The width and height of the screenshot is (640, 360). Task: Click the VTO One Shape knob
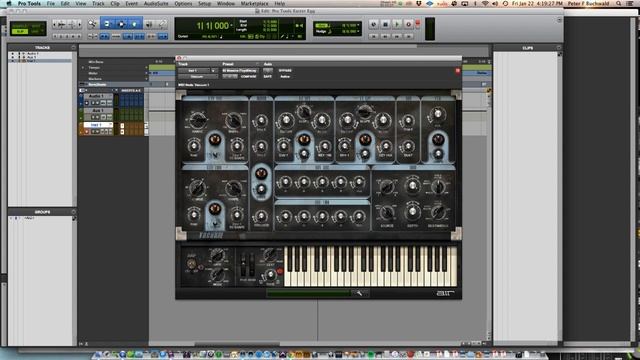pyautogui.click(x=233, y=120)
